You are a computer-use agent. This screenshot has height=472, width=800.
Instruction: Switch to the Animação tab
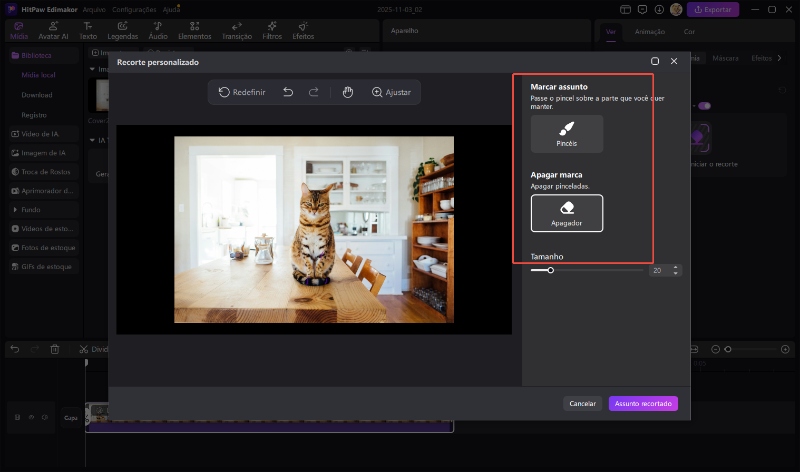(x=649, y=32)
